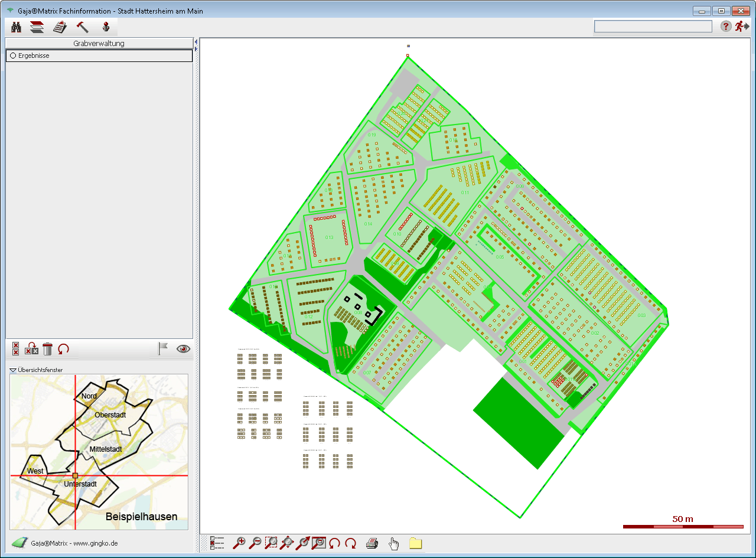
Task: Activate the hand pan tool
Action: [394, 543]
